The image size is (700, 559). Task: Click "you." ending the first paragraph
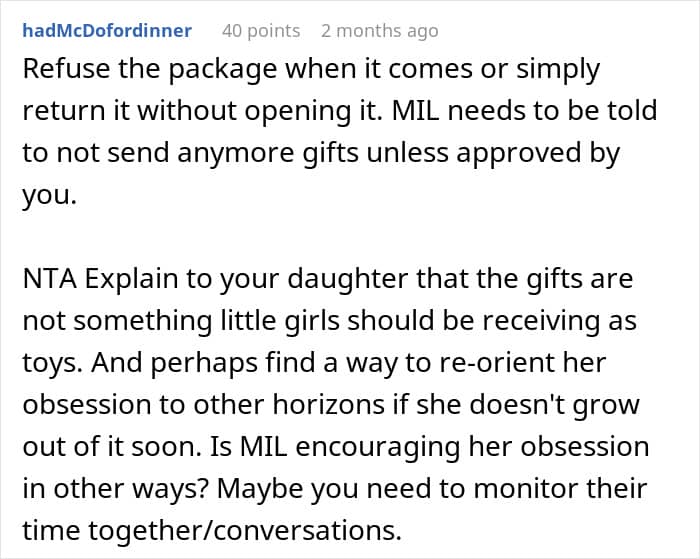pos(50,196)
